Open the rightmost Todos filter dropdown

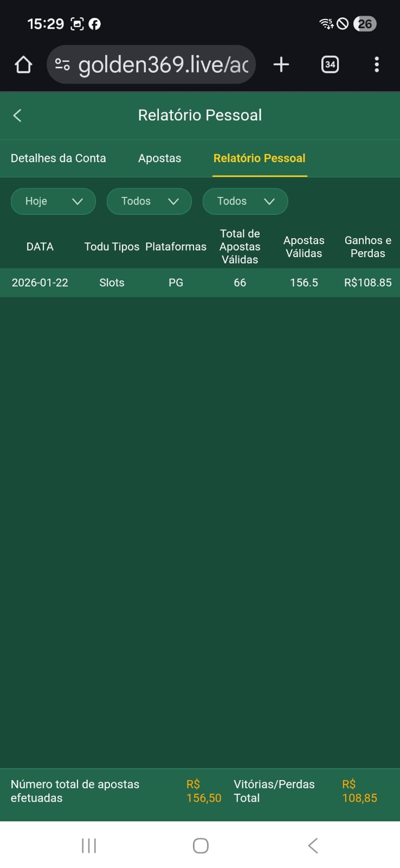(x=245, y=201)
